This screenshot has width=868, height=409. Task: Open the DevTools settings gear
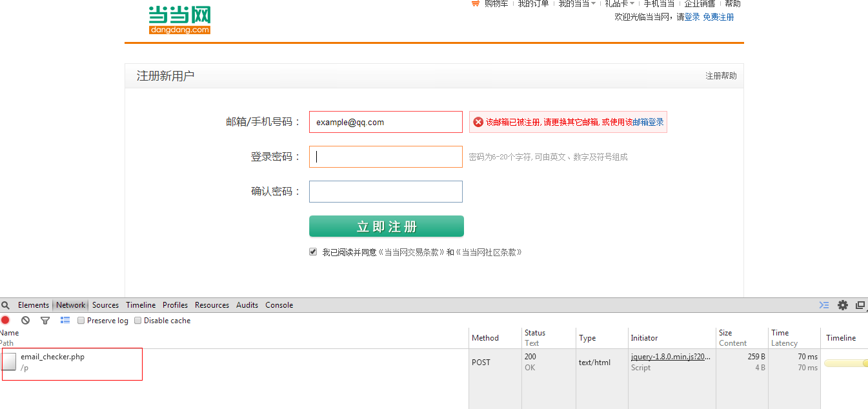click(843, 304)
